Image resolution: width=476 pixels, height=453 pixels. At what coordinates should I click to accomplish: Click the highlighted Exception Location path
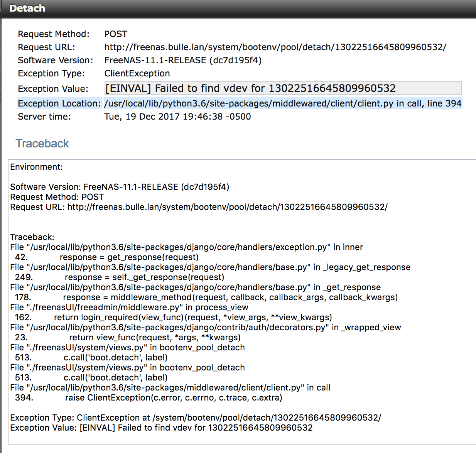pyautogui.click(x=283, y=103)
